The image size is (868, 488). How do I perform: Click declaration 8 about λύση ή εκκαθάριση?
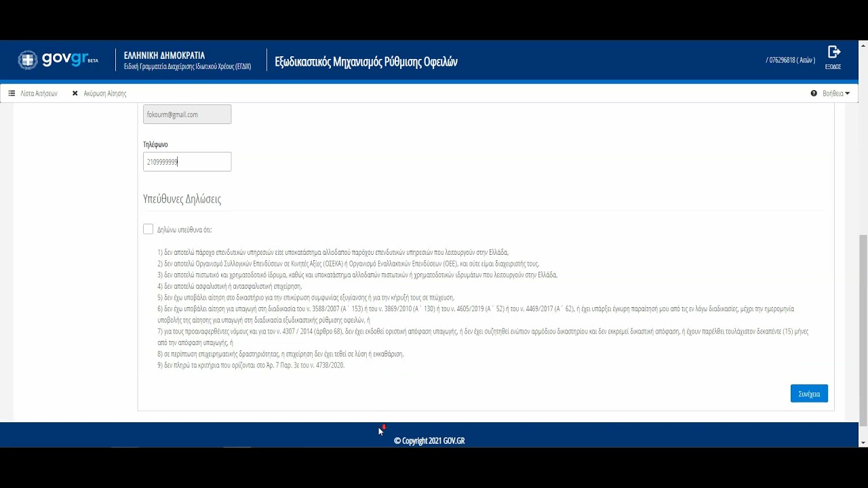(281, 354)
